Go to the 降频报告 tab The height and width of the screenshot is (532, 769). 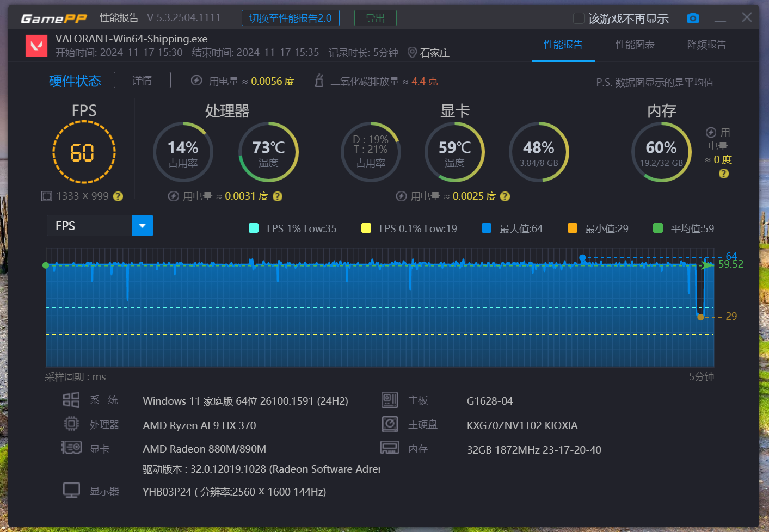click(x=707, y=45)
